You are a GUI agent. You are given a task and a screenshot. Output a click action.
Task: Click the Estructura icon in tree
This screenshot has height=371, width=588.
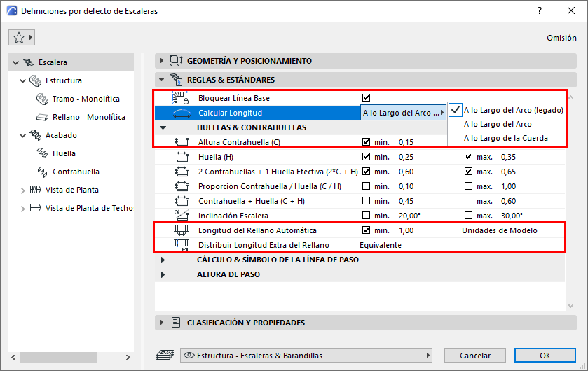[x=36, y=80]
